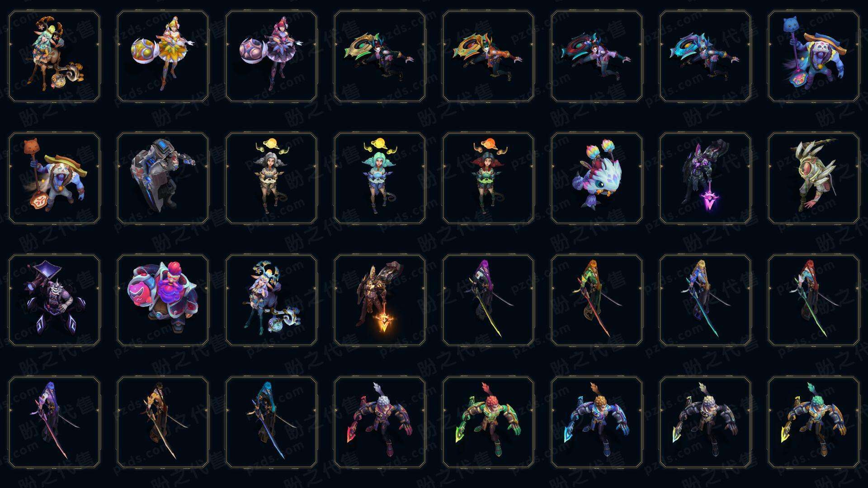
Task: Pick the red-haired girl in green outfit
Action: tap(488, 178)
